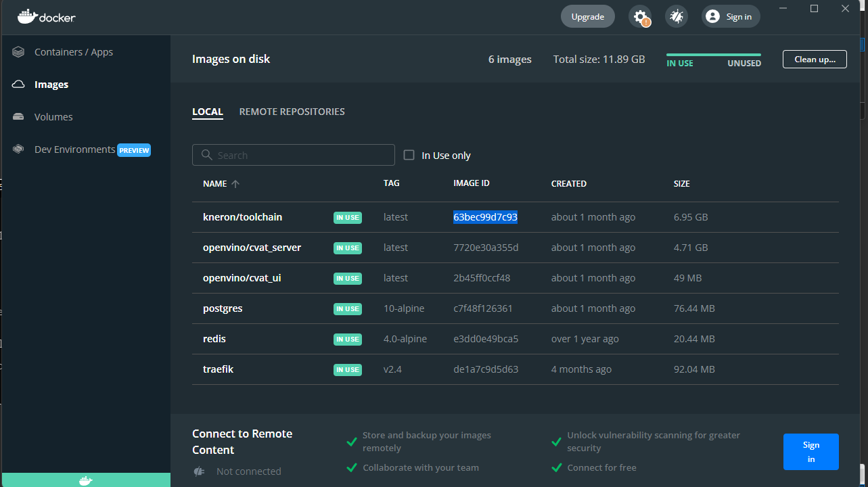Click image ID c7f48f126361

(483, 308)
